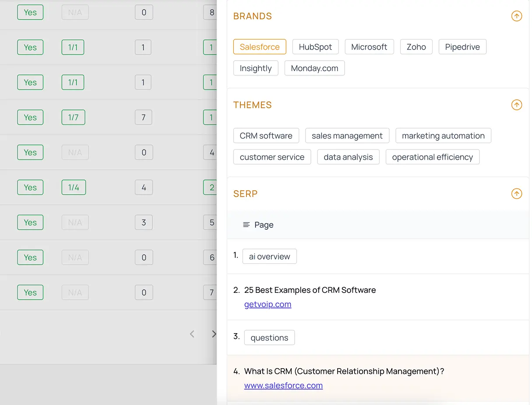Collapse the THEMES section arrow

pos(517,105)
